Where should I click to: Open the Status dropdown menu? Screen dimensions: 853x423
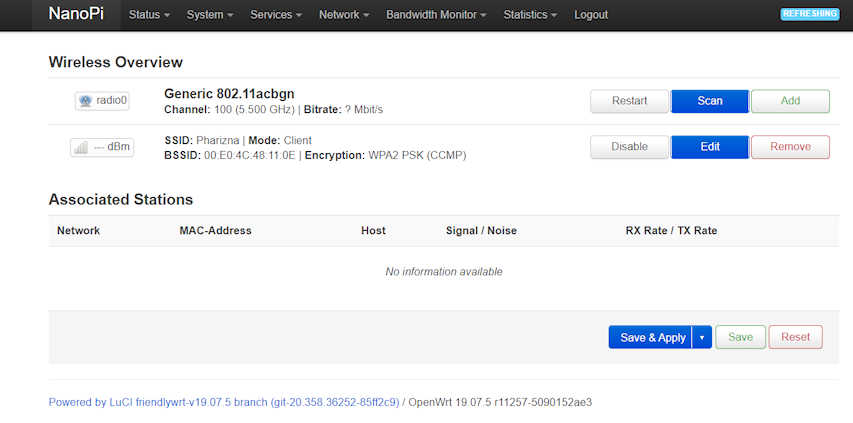[150, 15]
